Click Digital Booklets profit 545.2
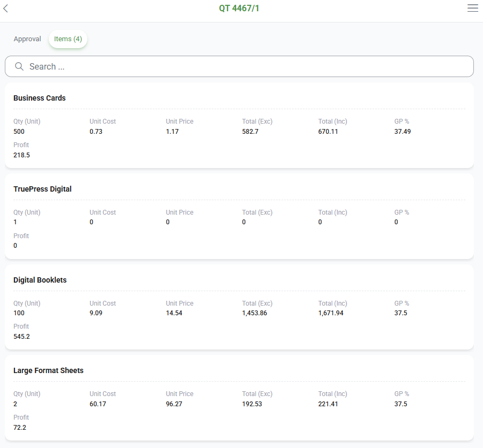The height and width of the screenshot is (448, 483). pos(21,337)
